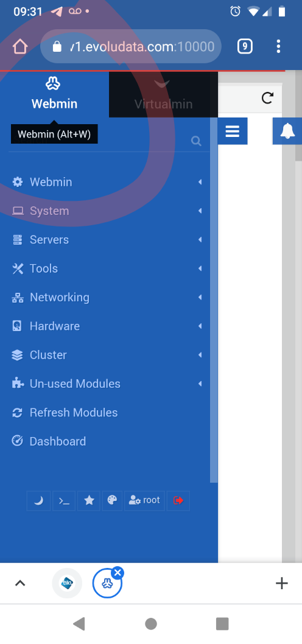Click the page reload icon
The width and height of the screenshot is (302, 644).
tap(267, 98)
